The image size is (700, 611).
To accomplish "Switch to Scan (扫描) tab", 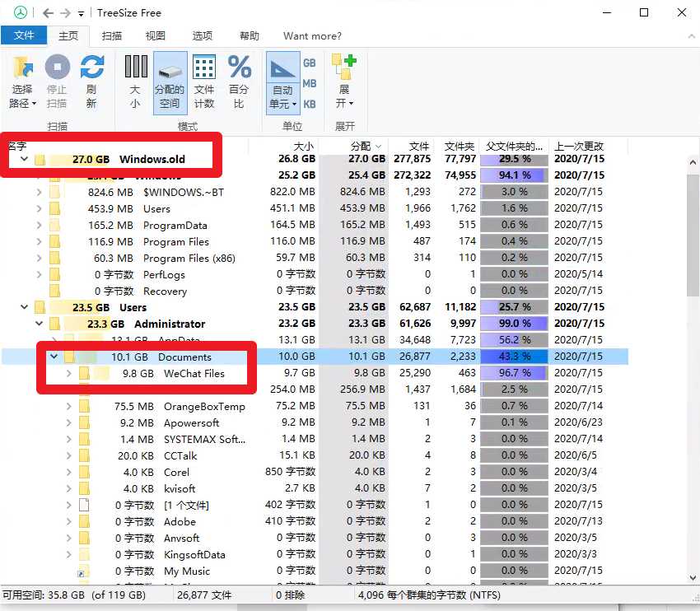I will click(x=112, y=35).
